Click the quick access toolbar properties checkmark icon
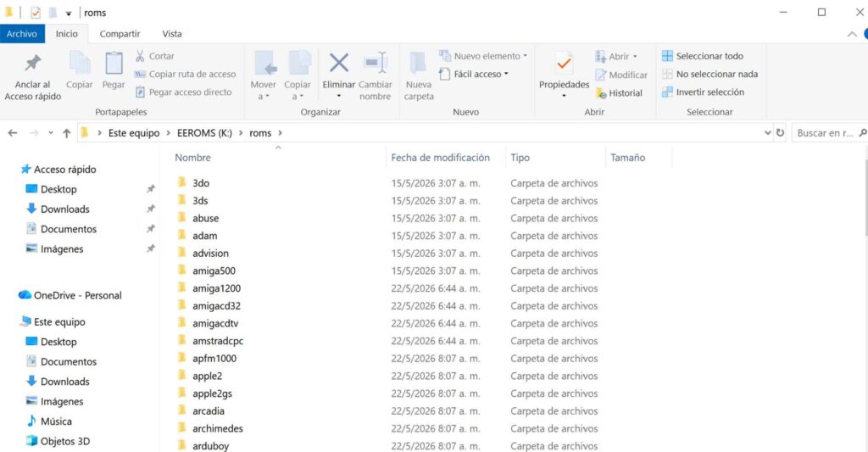This screenshot has height=452, width=868. [36, 12]
